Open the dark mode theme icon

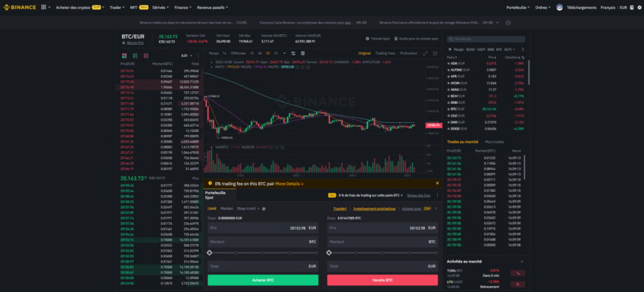click(x=632, y=8)
